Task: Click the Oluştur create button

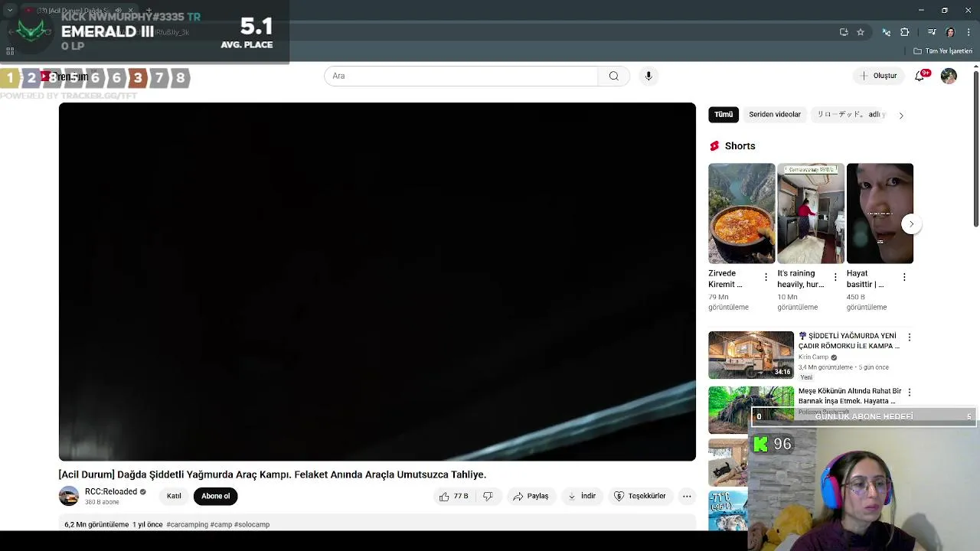Action: 877,76
